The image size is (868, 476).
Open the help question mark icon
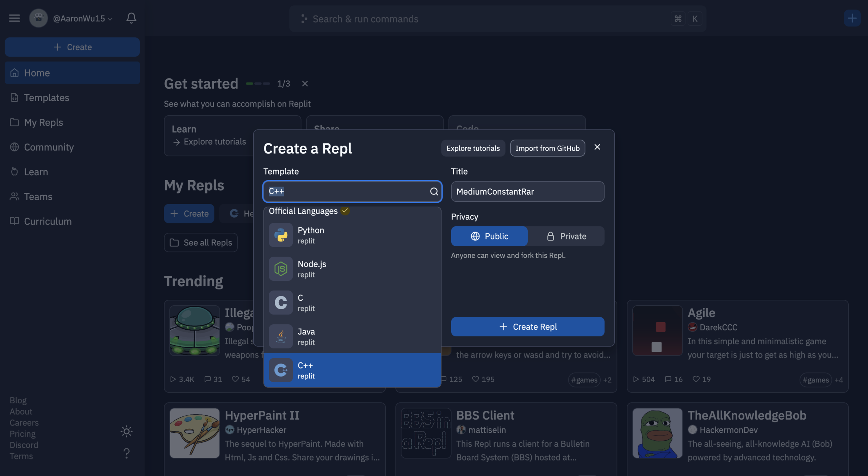tap(126, 453)
